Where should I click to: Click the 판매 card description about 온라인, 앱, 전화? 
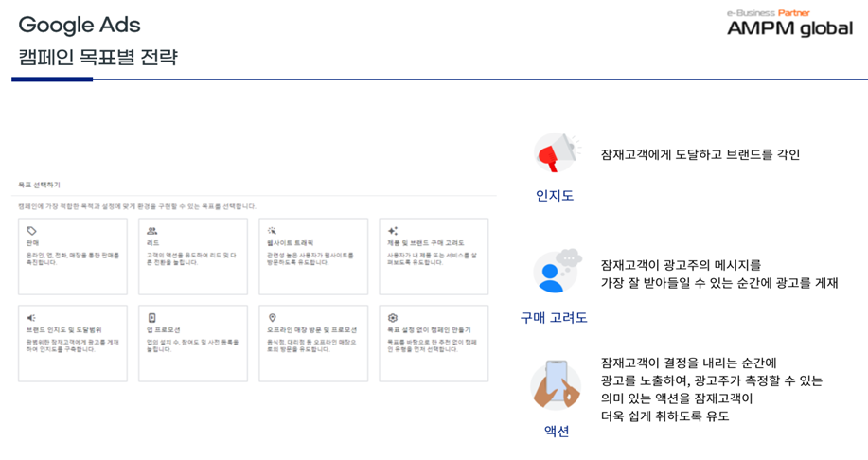coord(73,258)
